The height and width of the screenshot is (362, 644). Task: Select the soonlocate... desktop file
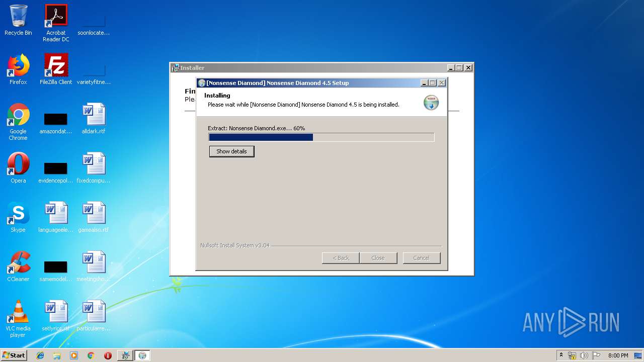click(x=94, y=25)
